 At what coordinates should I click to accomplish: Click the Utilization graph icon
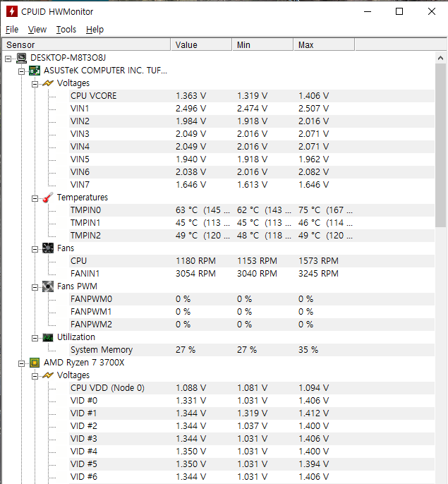click(x=48, y=337)
